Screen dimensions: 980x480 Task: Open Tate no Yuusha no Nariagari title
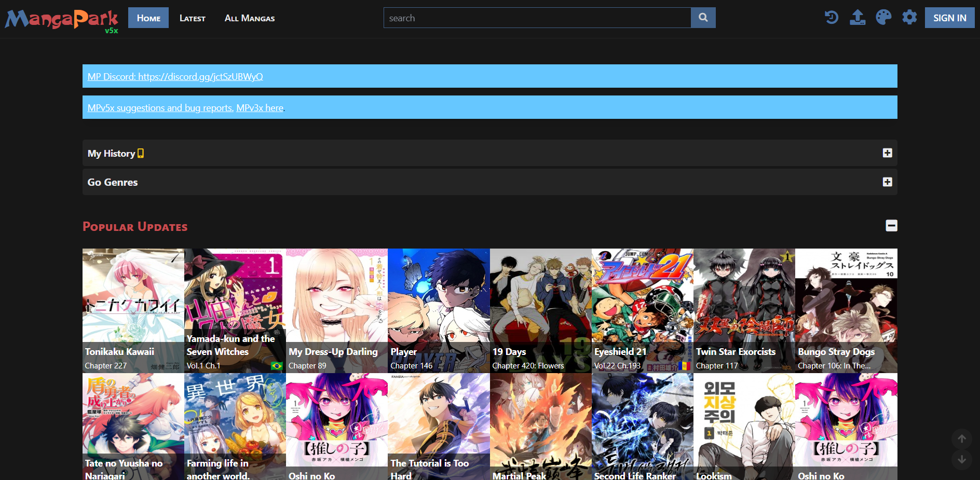coord(124,469)
